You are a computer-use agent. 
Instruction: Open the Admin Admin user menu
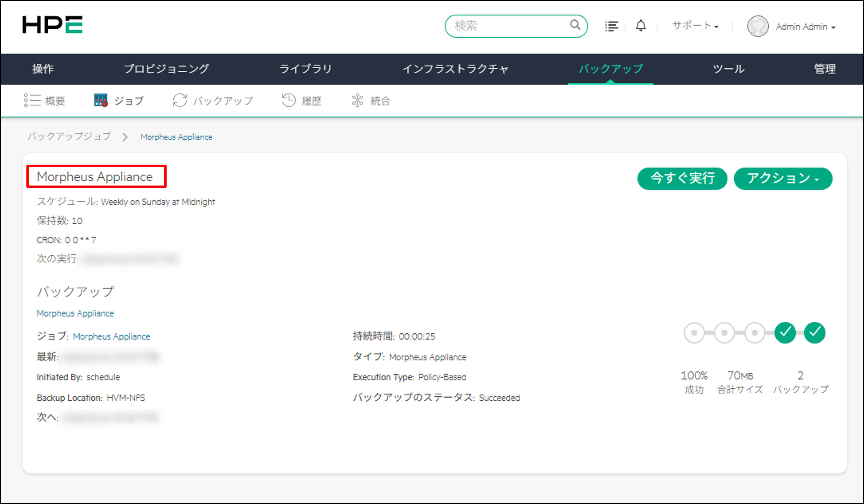pyautogui.click(x=805, y=27)
